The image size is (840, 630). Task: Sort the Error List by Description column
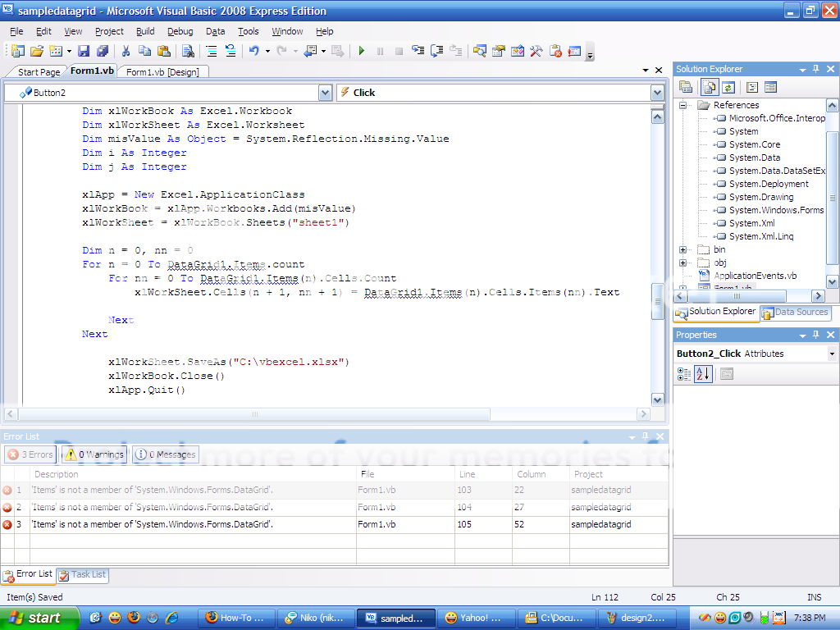pos(193,474)
